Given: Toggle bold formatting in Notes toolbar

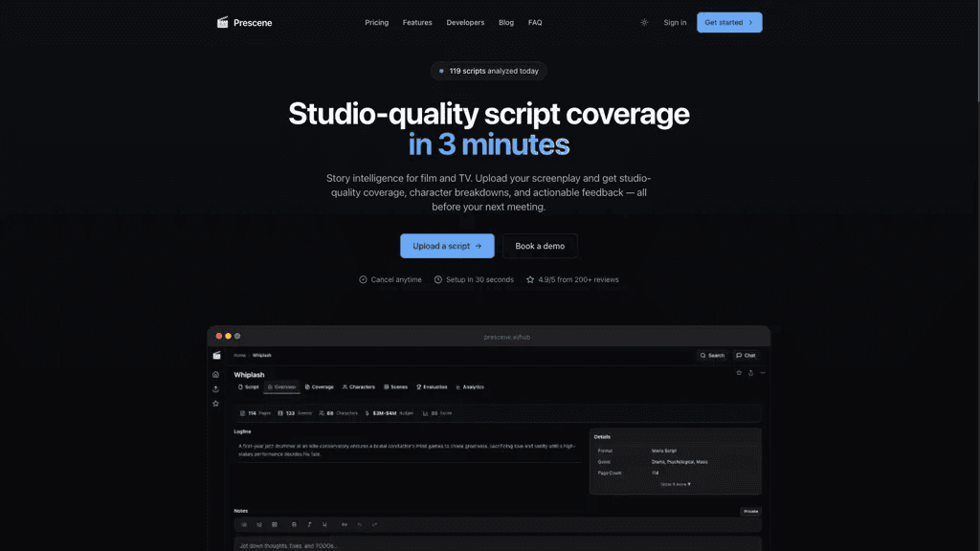Looking at the screenshot, I should (x=294, y=525).
